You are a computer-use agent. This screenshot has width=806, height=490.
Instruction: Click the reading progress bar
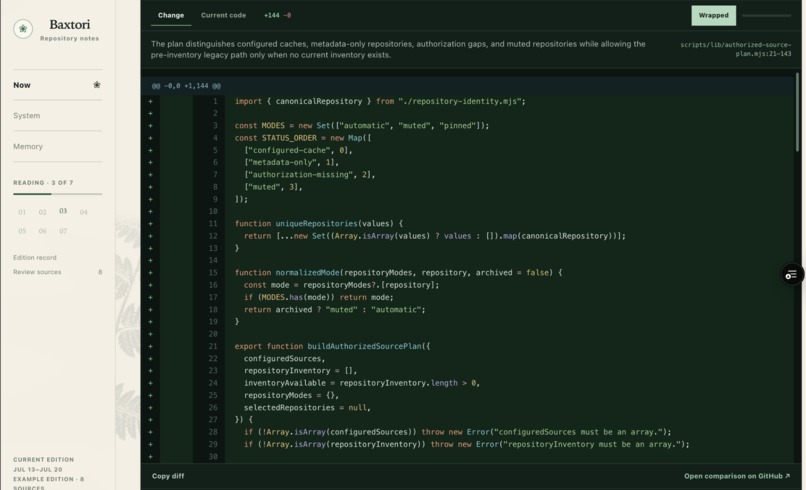[x=58, y=194]
